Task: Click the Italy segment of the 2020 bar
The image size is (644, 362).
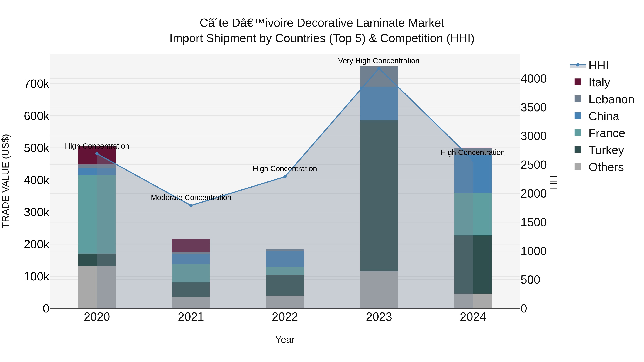Action: (97, 155)
